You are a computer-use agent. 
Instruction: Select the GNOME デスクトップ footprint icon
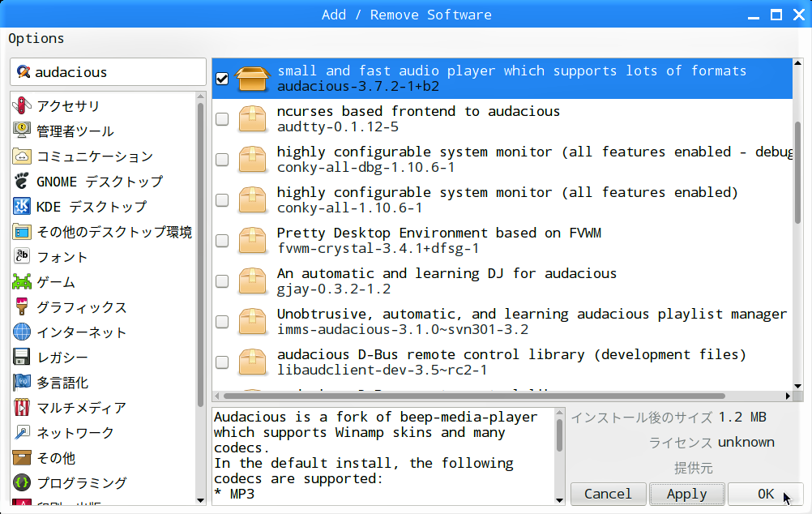(x=22, y=182)
